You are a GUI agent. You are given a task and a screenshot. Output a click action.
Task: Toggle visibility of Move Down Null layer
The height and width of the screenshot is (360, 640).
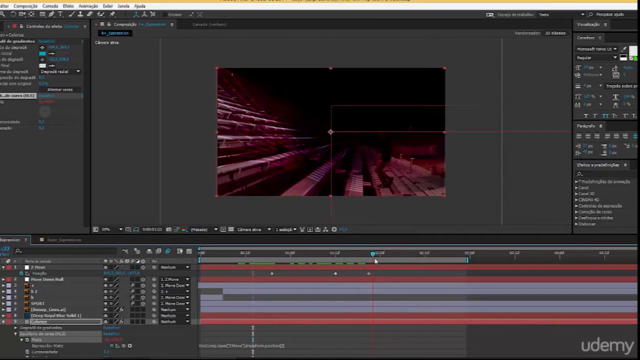click(x=105, y=280)
